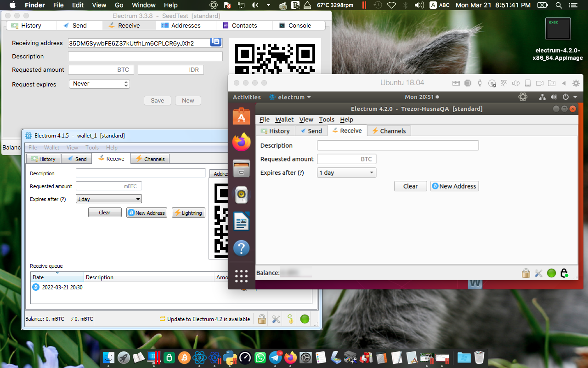This screenshot has height=368, width=588.
Task: Click the Clear button in Electrum 4.1.5
Action: pos(105,213)
